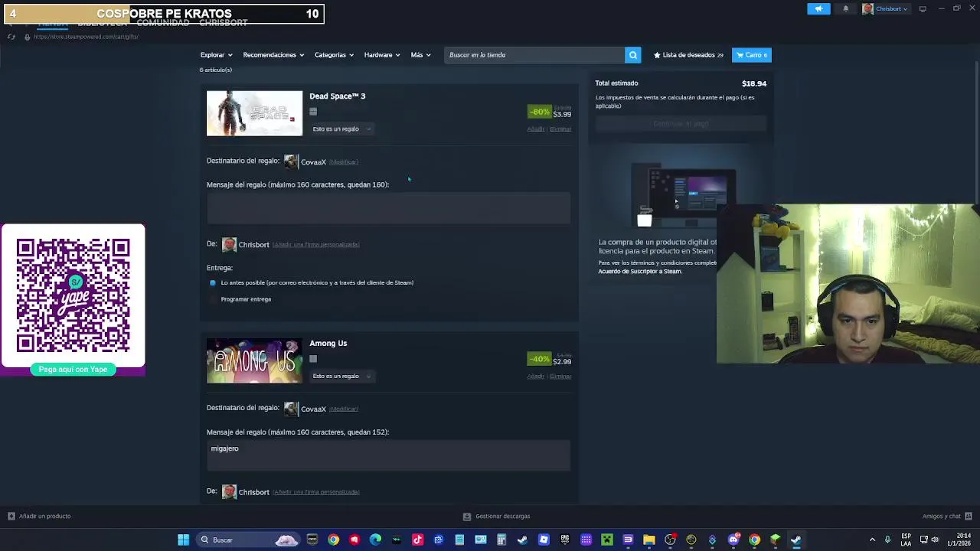Click the microphone tray icon

click(x=887, y=540)
